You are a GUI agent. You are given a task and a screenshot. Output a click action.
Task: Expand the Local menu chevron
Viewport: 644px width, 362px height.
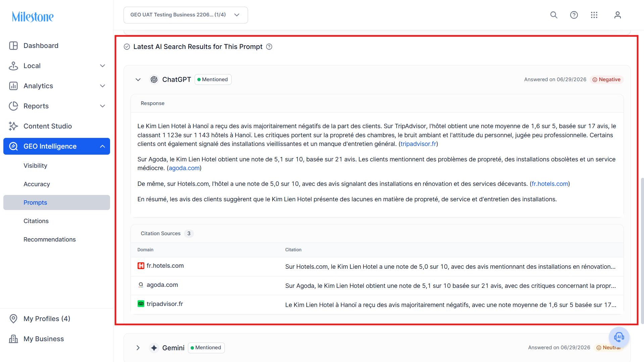coord(103,66)
